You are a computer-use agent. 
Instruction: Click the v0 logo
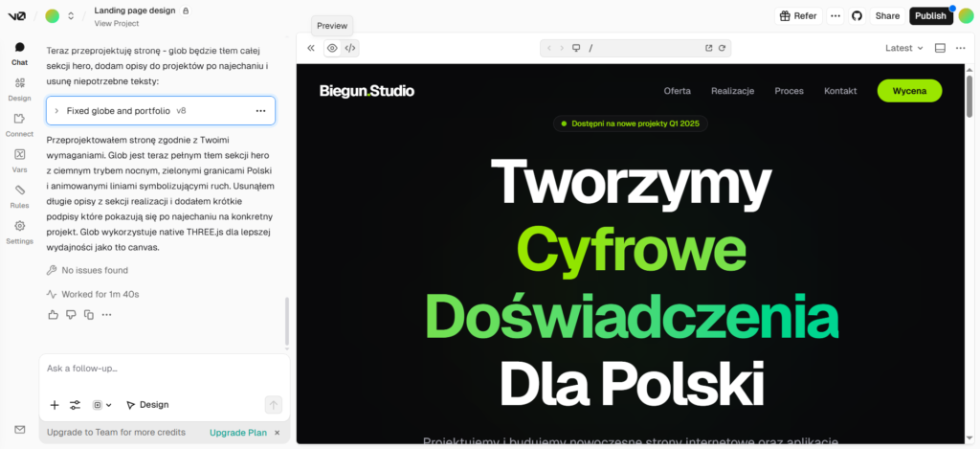(17, 16)
